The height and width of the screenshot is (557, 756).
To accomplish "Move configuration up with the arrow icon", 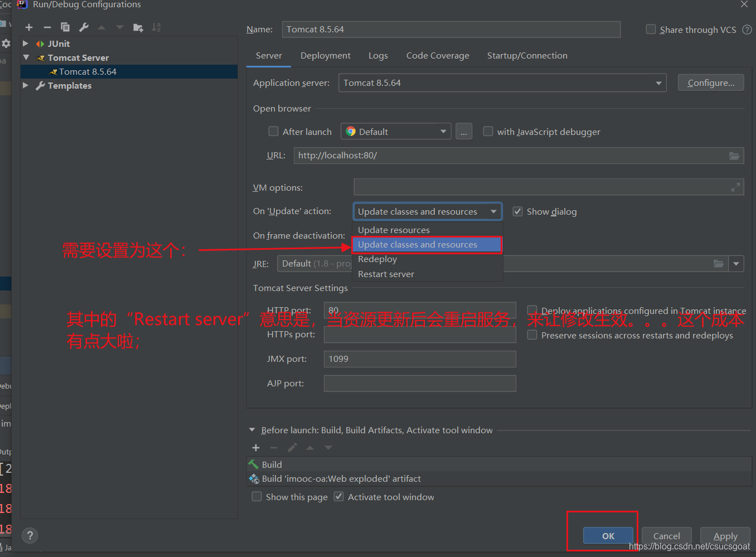I will (101, 27).
